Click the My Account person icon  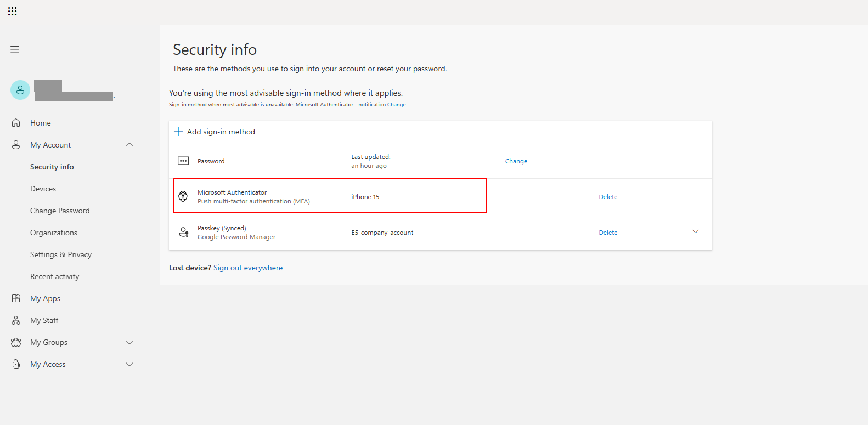point(16,145)
